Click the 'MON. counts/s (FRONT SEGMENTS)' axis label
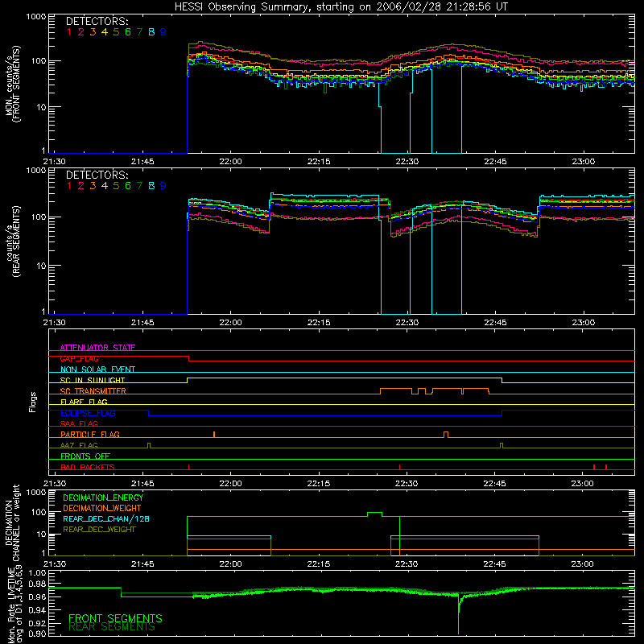The image size is (644, 644). click(x=13, y=84)
